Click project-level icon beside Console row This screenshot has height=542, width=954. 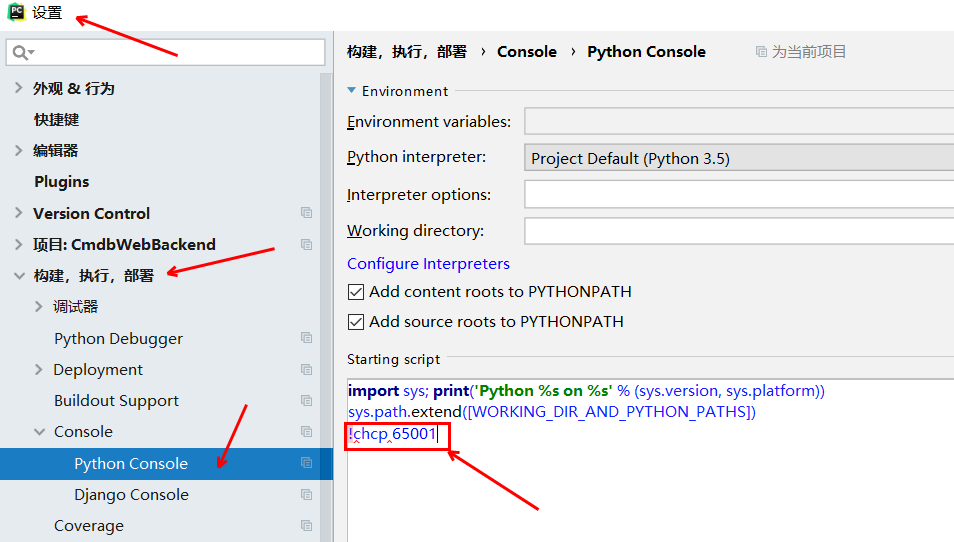coord(307,431)
